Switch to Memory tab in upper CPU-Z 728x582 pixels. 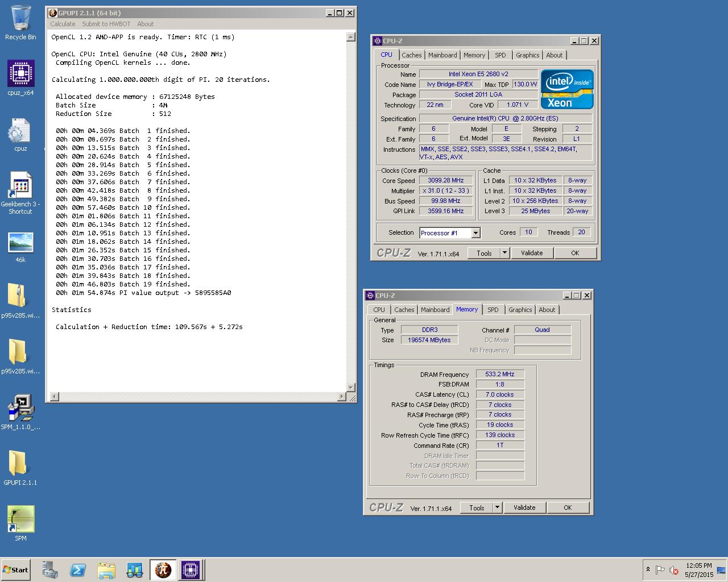tap(474, 55)
